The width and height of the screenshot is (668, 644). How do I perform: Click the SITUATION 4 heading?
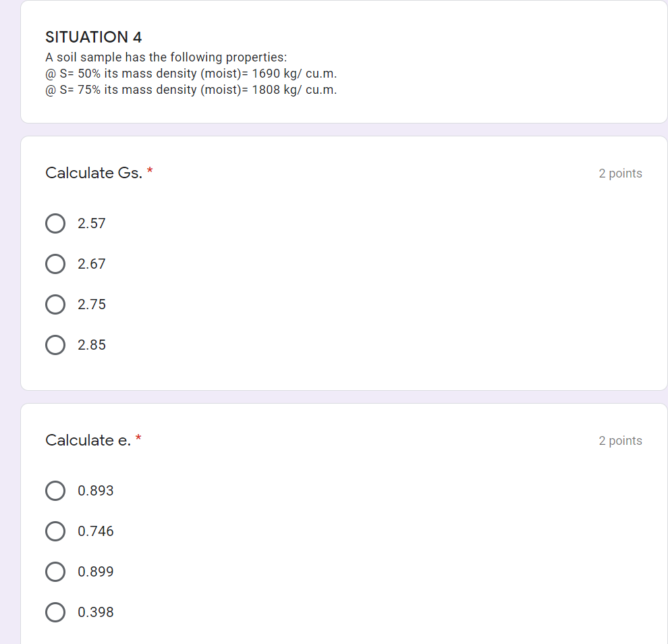(93, 37)
